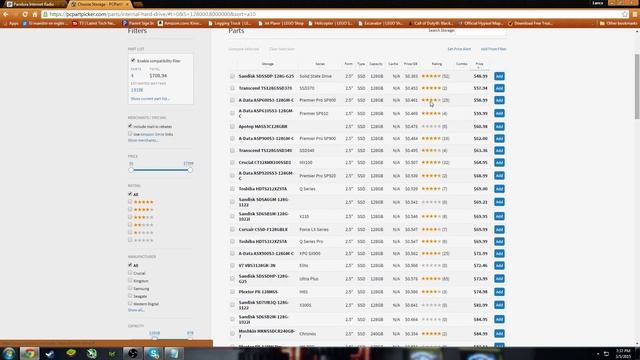
Task: Add the $69.00 Toshiba Q Series drive
Action: coord(499,189)
